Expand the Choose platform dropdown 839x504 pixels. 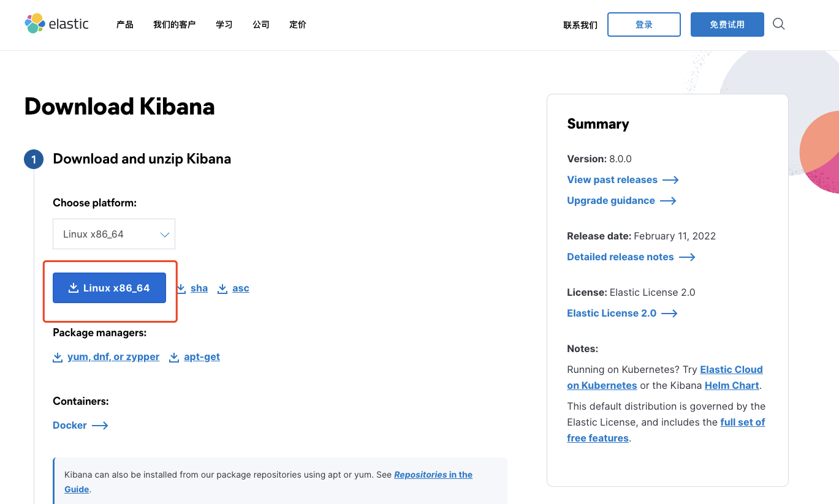click(114, 234)
